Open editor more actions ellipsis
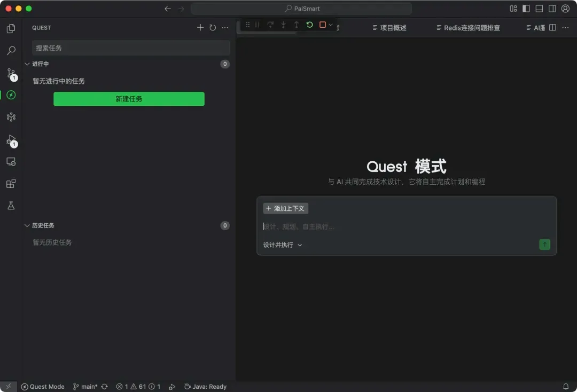The image size is (577, 392). click(x=566, y=28)
